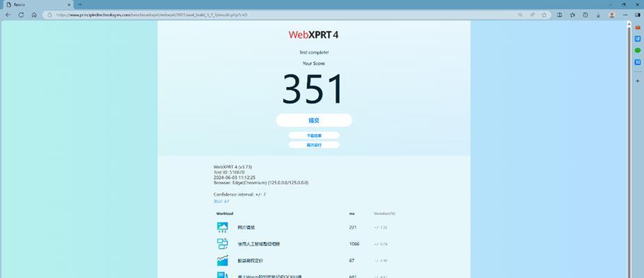Screen dimensions: 644x278
Task: Select the Workload column header
Action: click(x=225, y=213)
